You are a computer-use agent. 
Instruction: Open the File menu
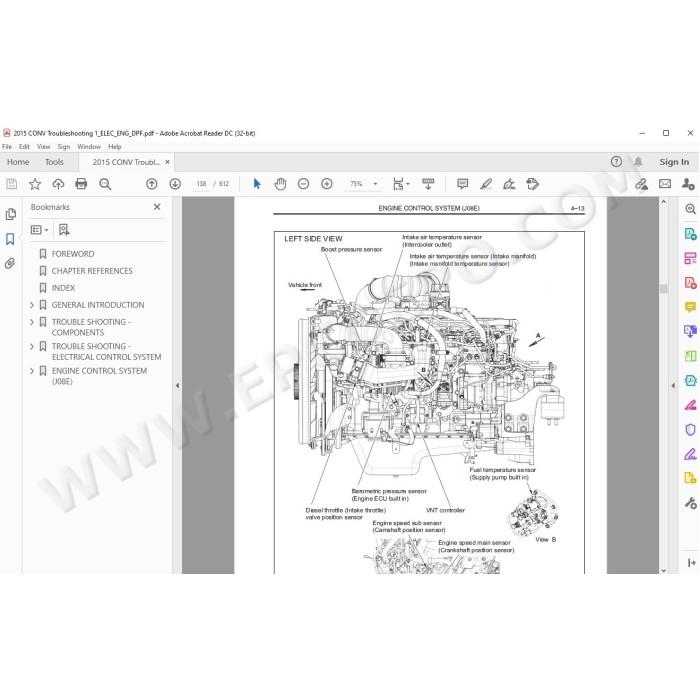[x=7, y=146]
